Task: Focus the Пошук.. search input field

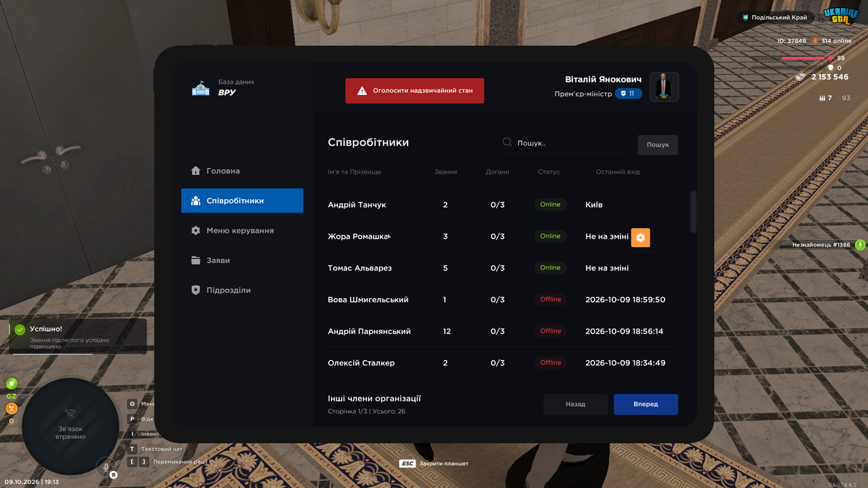Action: tap(566, 143)
